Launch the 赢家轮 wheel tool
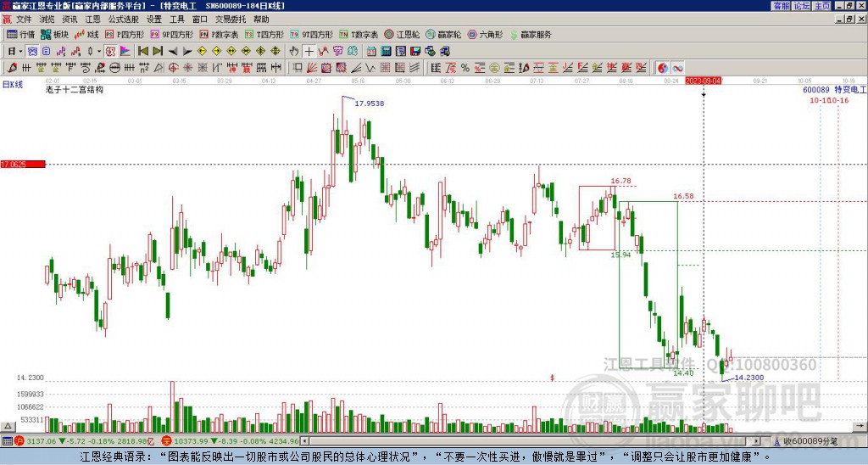This screenshot has height=465, width=868. point(443,34)
